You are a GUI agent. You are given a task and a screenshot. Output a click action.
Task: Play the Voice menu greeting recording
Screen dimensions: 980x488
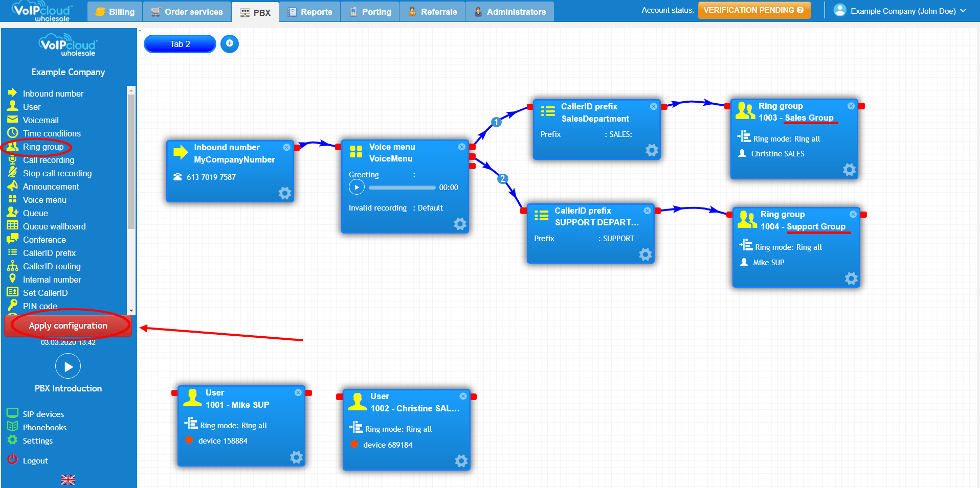click(x=357, y=187)
